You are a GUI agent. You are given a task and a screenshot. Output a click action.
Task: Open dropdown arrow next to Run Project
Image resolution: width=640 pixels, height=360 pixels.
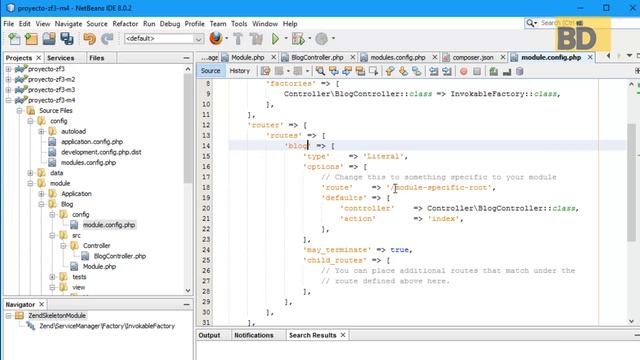click(286, 39)
